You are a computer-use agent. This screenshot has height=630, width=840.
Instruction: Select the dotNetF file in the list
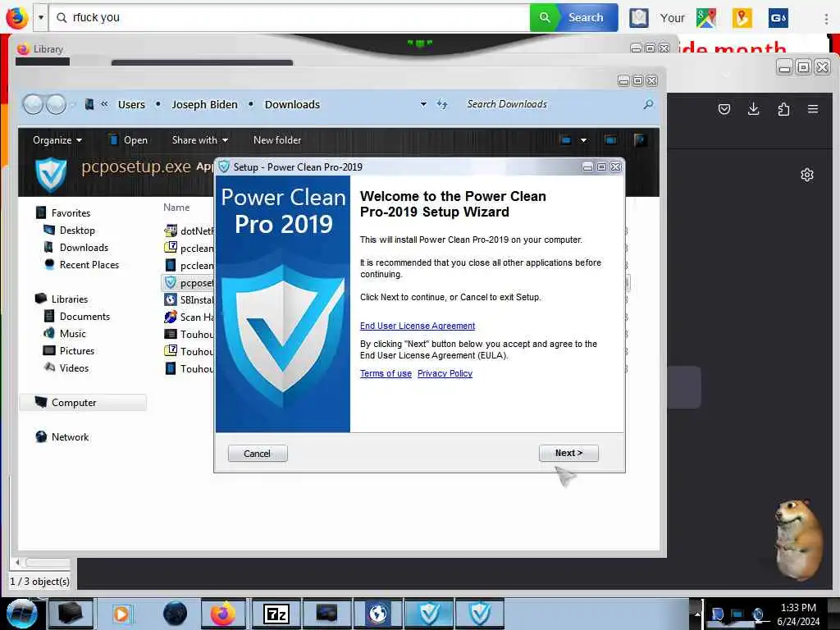pyautogui.click(x=188, y=231)
